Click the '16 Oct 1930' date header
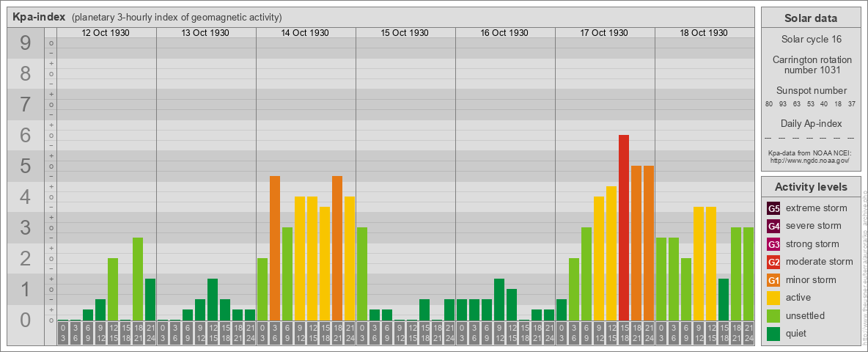 pos(504,33)
